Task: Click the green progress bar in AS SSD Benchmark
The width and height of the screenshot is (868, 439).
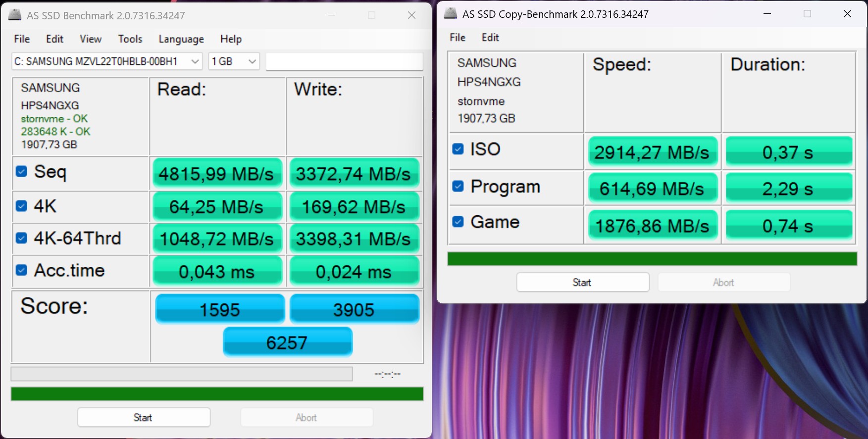Action: [x=217, y=394]
